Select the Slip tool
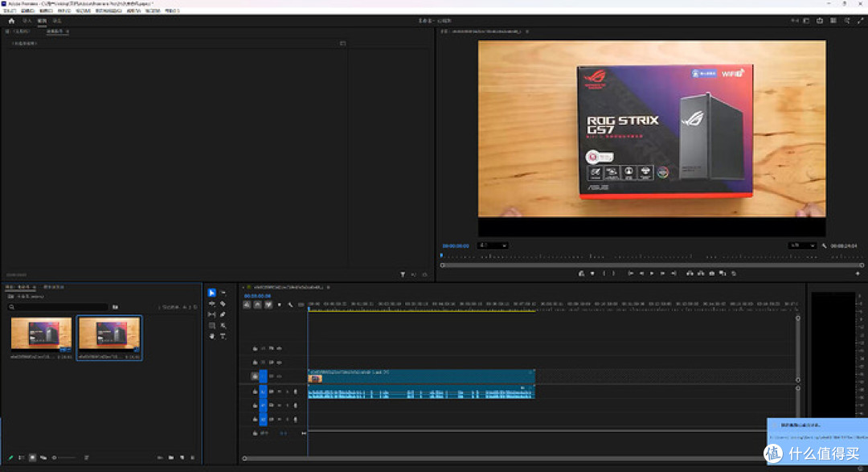The width and height of the screenshot is (868, 472). [211, 314]
